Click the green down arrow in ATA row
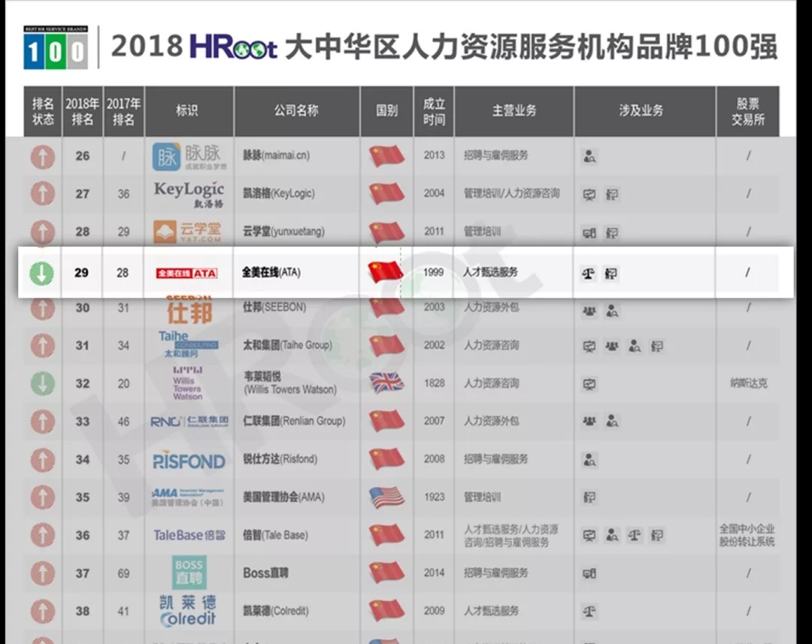The image size is (812, 644). click(41, 273)
